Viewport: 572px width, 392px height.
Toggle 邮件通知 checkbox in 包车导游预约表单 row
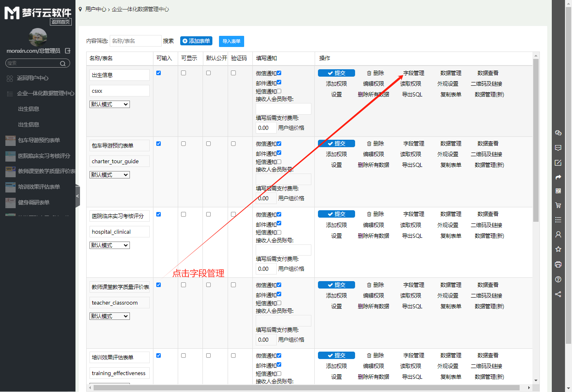click(x=279, y=153)
